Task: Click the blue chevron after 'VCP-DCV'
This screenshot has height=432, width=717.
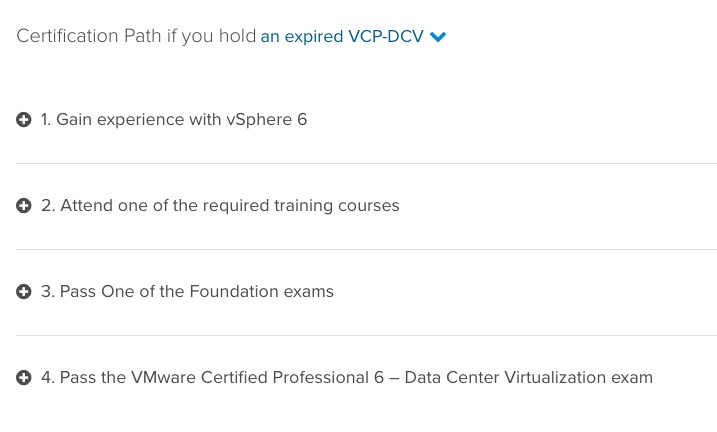Action: 438,37
